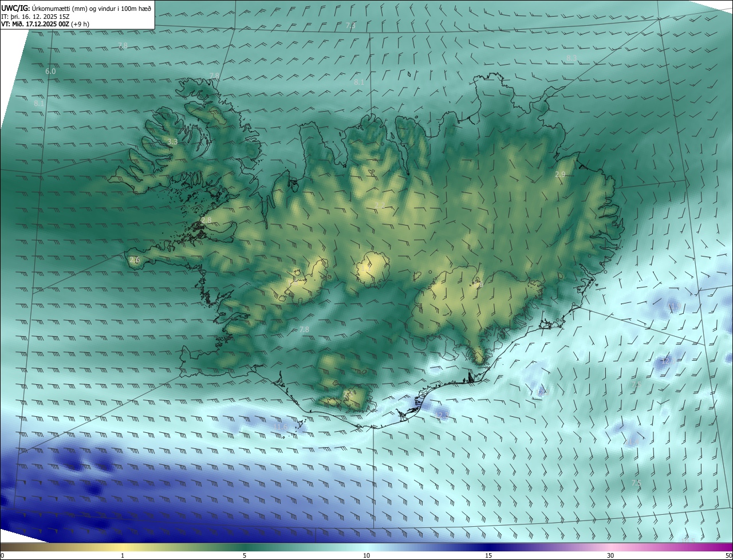Click the 50 tick on the colour scale
733x560 pixels.
click(x=728, y=555)
